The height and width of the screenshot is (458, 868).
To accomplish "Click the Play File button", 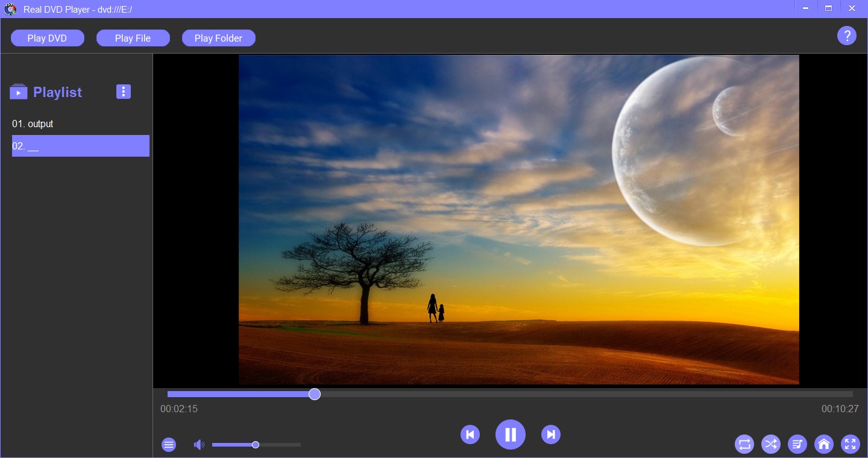I will [x=133, y=38].
